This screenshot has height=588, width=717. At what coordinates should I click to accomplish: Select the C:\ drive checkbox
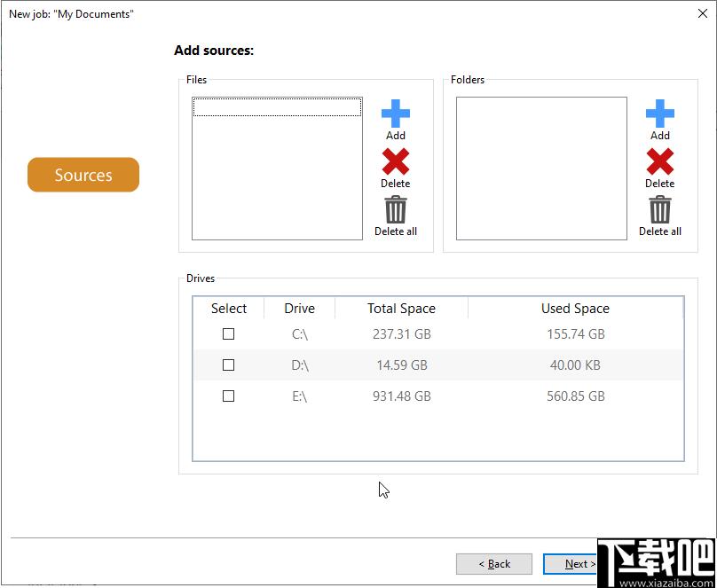point(229,334)
